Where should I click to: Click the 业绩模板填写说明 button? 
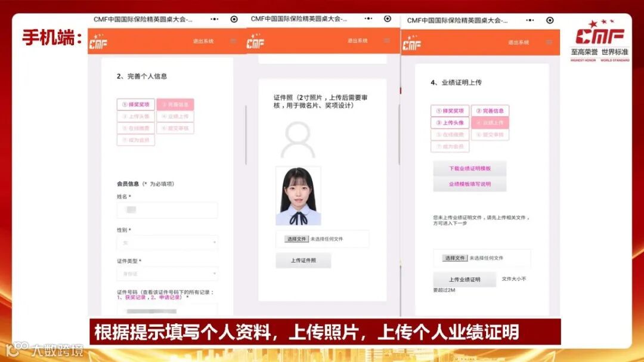[x=469, y=184]
